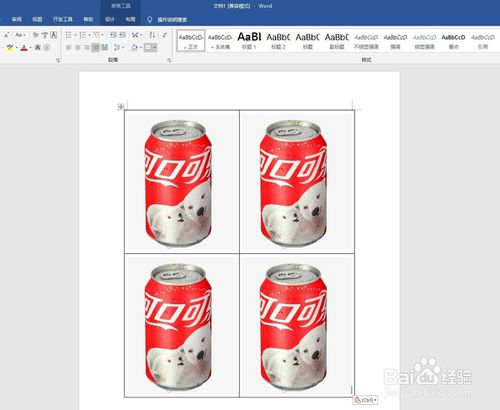Image resolution: width=500 pixels, height=410 pixels.
Task: Click the Decrease Indent icon
Action: pyautogui.click(x=113, y=35)
